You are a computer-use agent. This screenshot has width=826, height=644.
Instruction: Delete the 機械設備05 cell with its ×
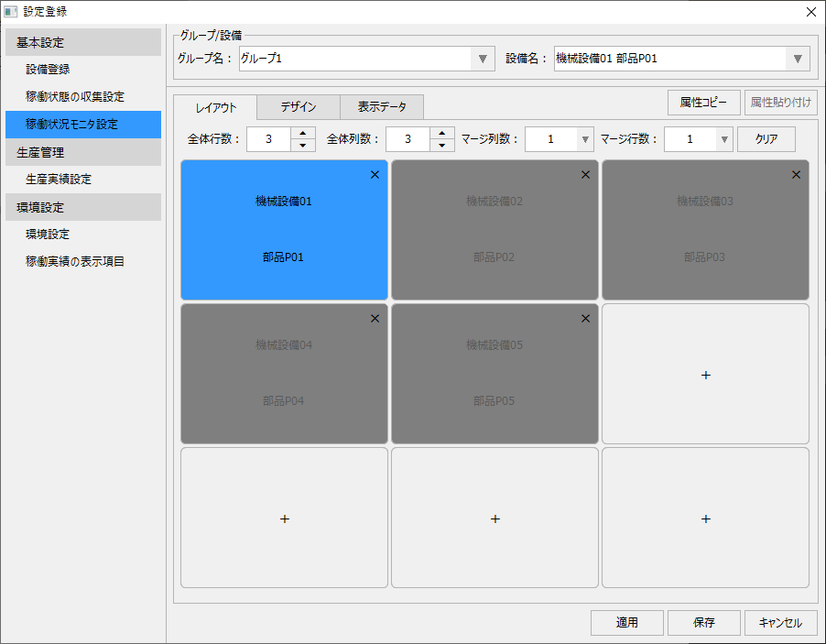(x=585, y=318)
